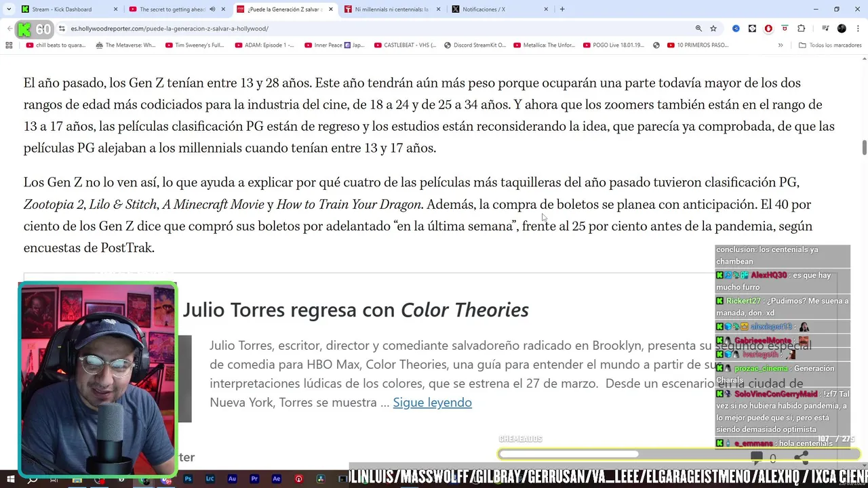Click the comment bubble icon in overlay

coord(757,457)
